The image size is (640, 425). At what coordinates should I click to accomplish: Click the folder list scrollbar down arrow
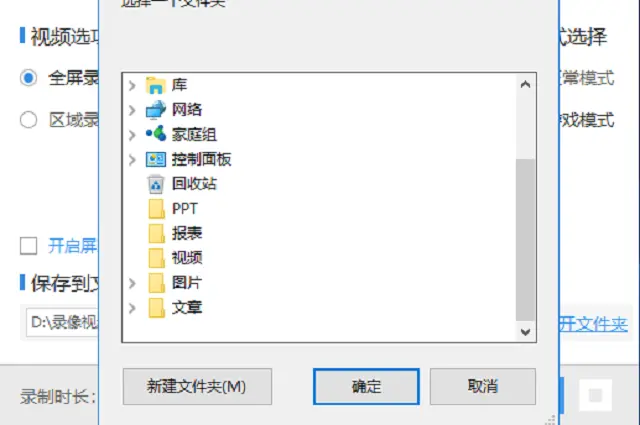point(526,332)
